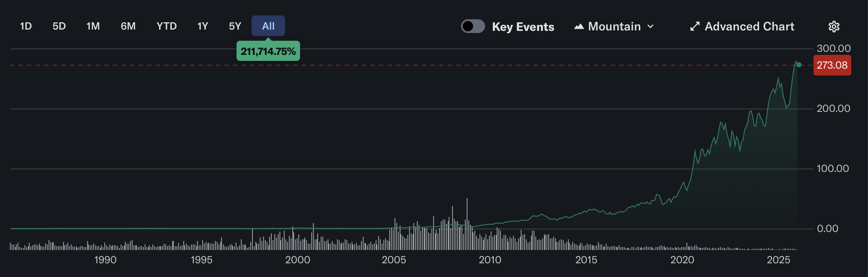
Task: Choose the 5Y time range
Action: coord(235,26)
